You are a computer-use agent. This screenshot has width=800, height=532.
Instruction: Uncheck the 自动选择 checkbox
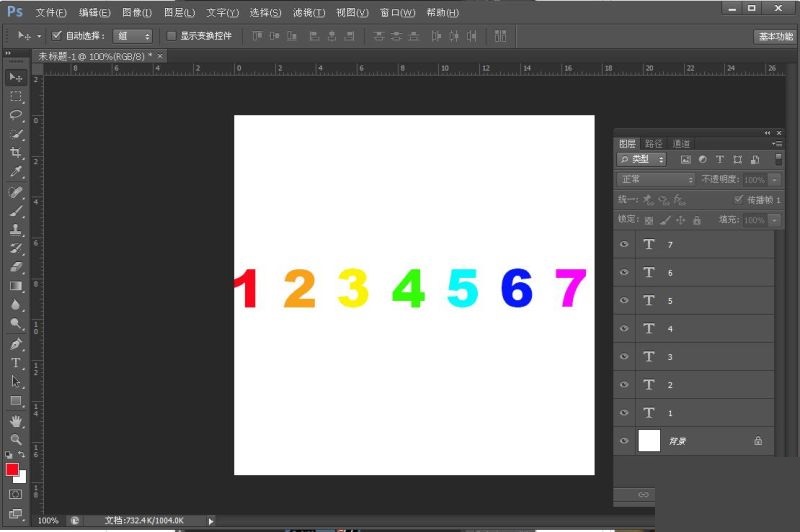click(56, 35)
